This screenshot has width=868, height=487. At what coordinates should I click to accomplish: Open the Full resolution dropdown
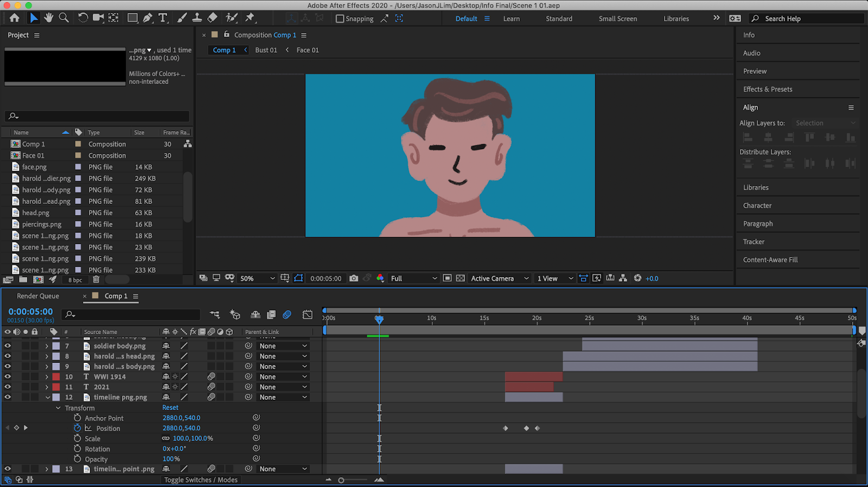tap(413, 278)
